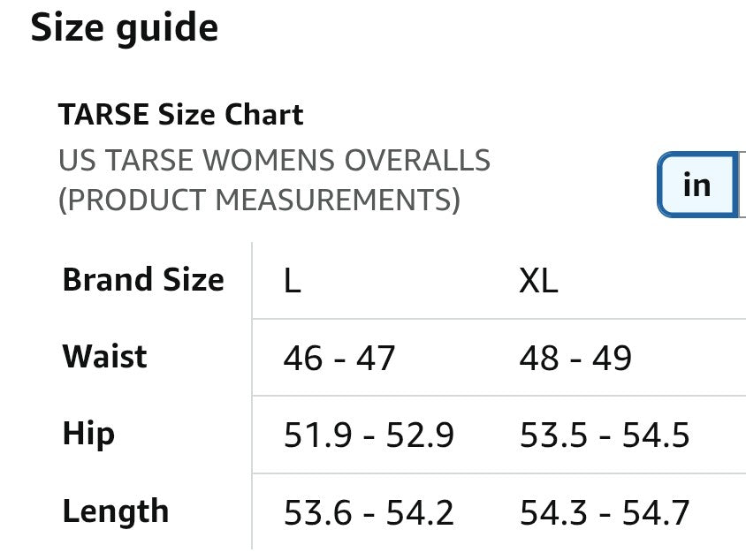Image resolution: width=746 pixels, height=560 pixels.
Task: Click the Size guide heading
Action: click(124, 28)
